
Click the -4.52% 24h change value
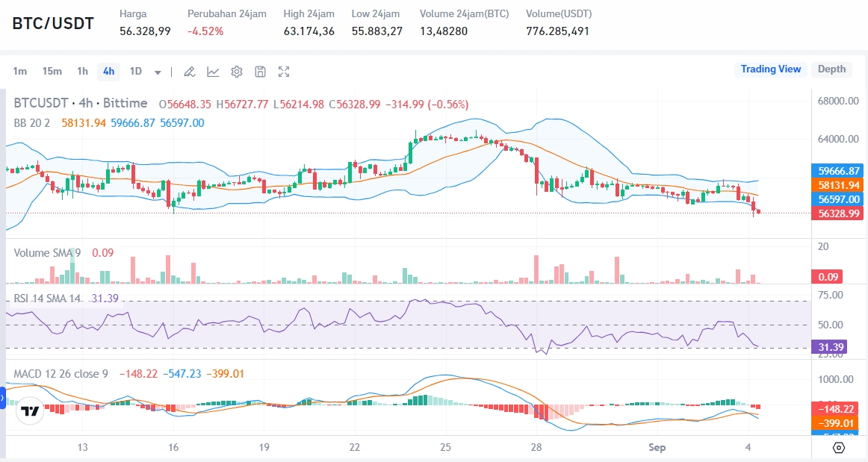205,31
